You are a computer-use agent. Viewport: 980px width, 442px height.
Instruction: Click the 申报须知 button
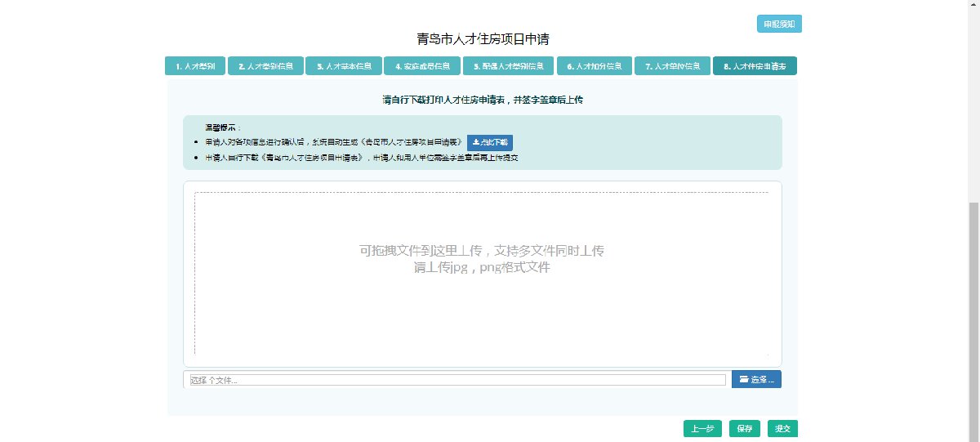click(x=779, y=25)
